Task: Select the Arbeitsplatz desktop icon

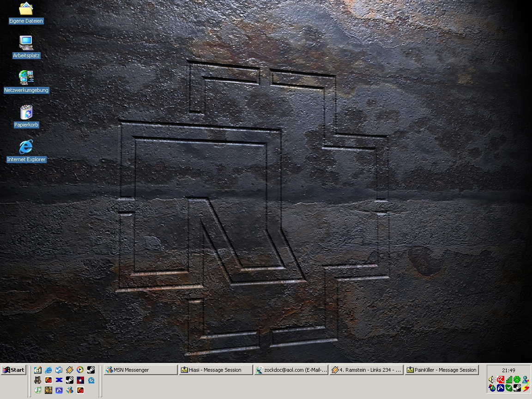Action: 26,47
